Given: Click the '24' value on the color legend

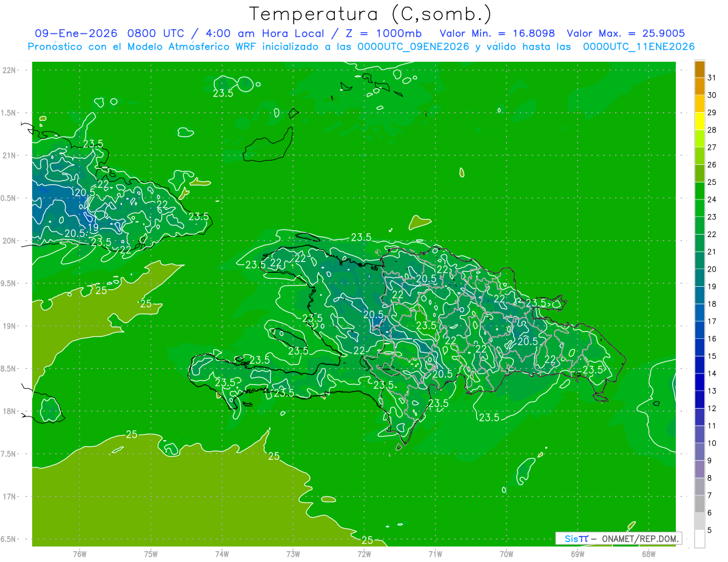Looking at the screenshot, I should click(712, 199).
